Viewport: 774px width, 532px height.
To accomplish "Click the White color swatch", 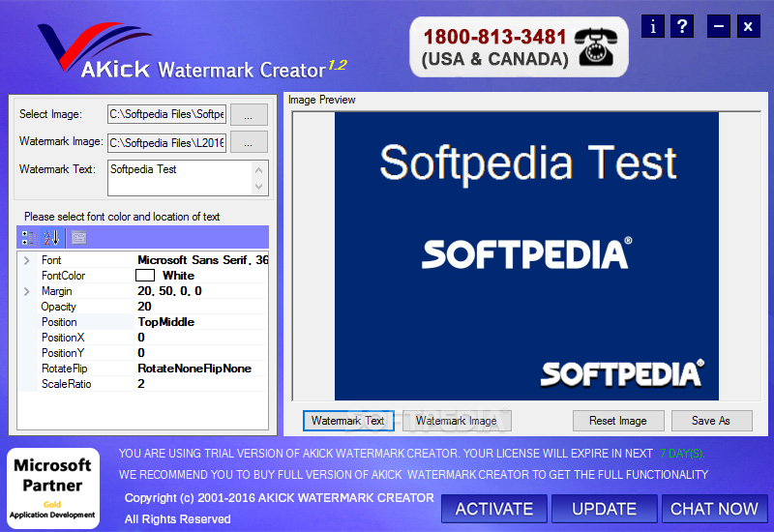I will (145, 276).
